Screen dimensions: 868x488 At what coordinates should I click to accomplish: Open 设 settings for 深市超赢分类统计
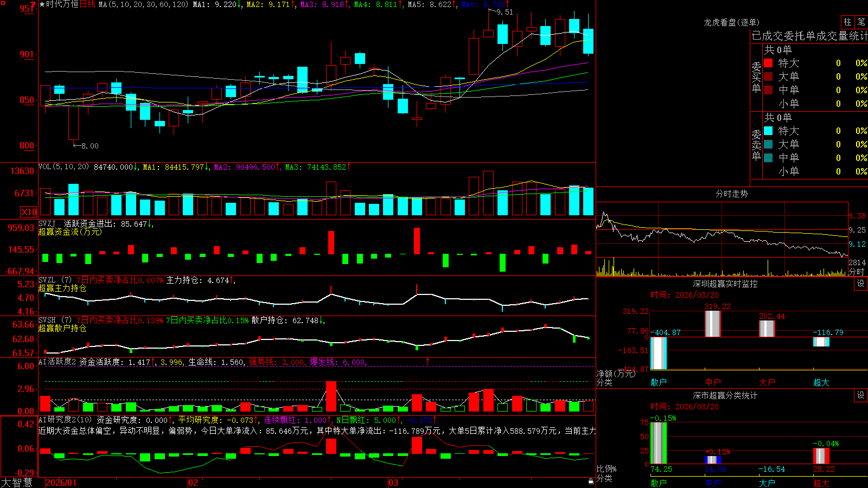tap(861, 395)
